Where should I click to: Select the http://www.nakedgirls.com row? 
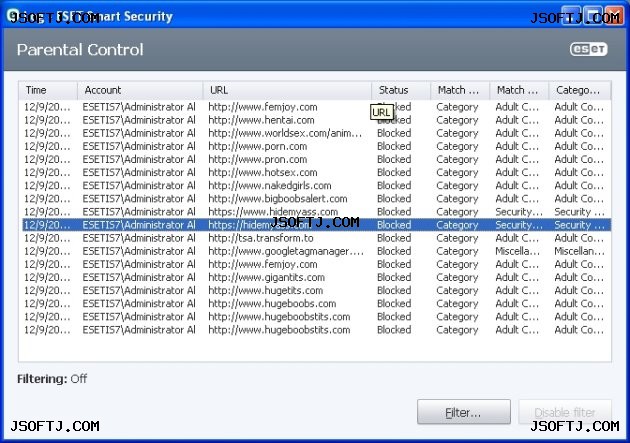(x=317, y=186)
